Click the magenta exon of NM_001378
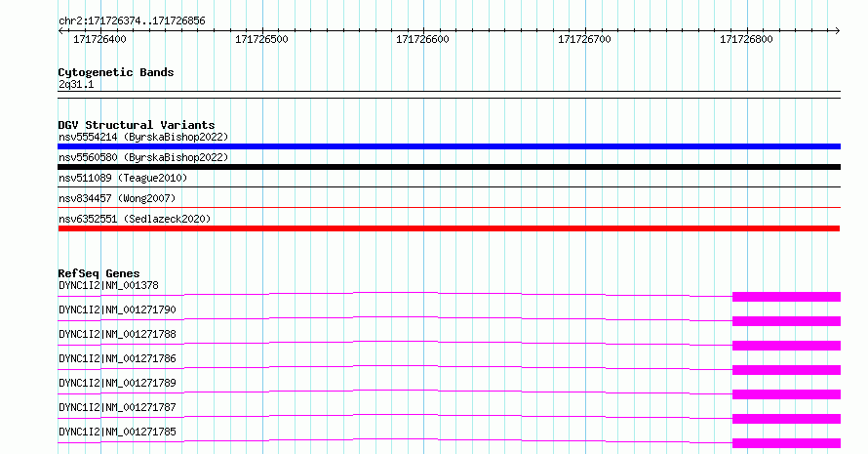 pyautogui.click(x=787, y=297)
